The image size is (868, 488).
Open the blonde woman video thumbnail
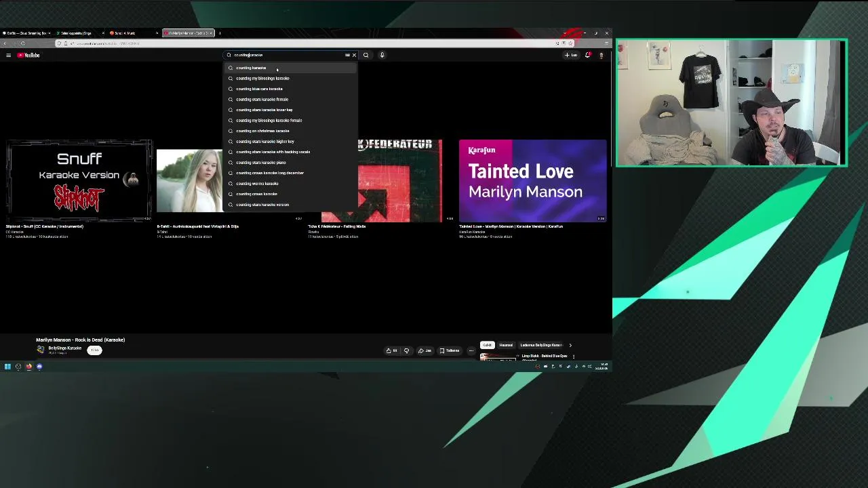[189, 181]
